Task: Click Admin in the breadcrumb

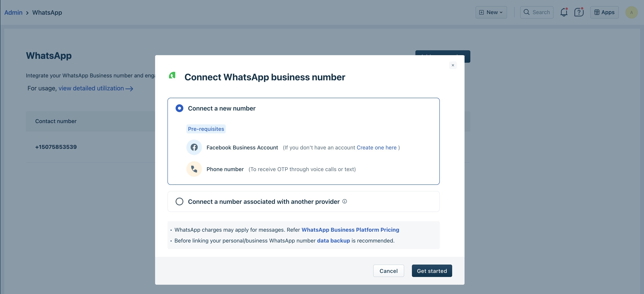Action: tap(13, 13)
